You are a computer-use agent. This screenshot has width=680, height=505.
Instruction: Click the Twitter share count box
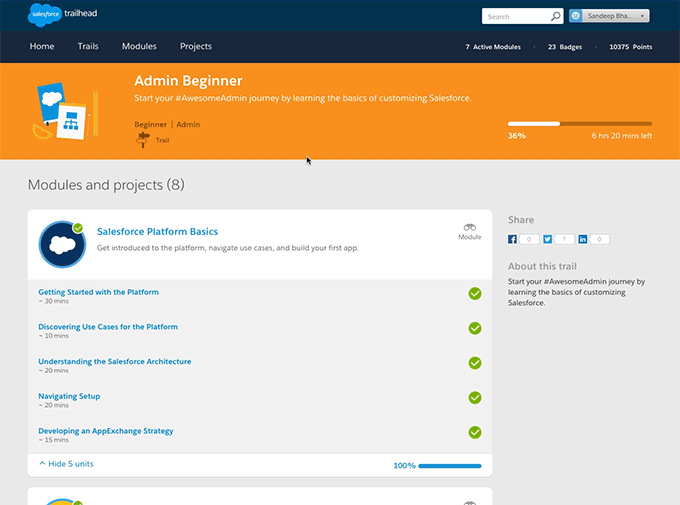[x=564, y=239]
